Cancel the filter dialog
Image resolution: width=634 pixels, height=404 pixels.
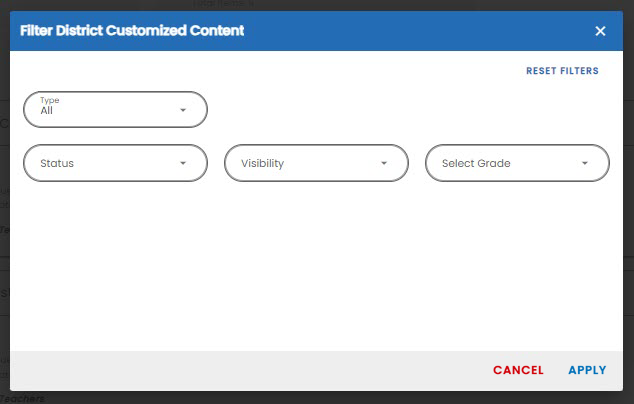coord(518,370)
